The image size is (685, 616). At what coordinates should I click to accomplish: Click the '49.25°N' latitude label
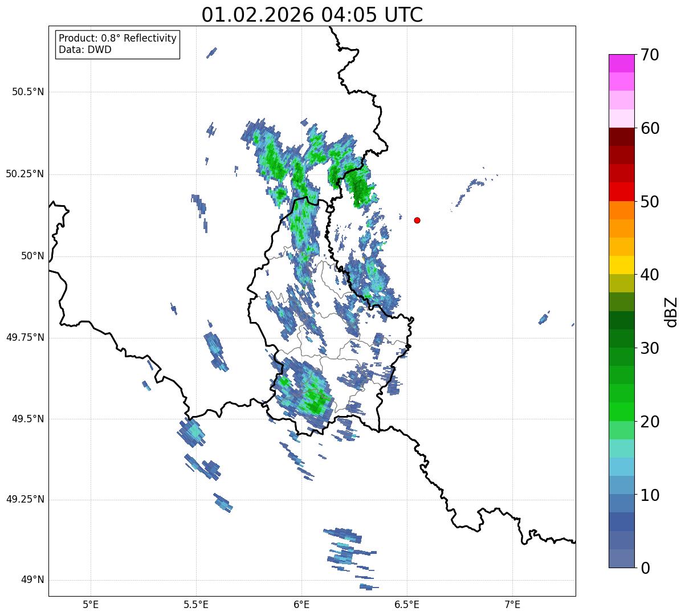[25, 499]
